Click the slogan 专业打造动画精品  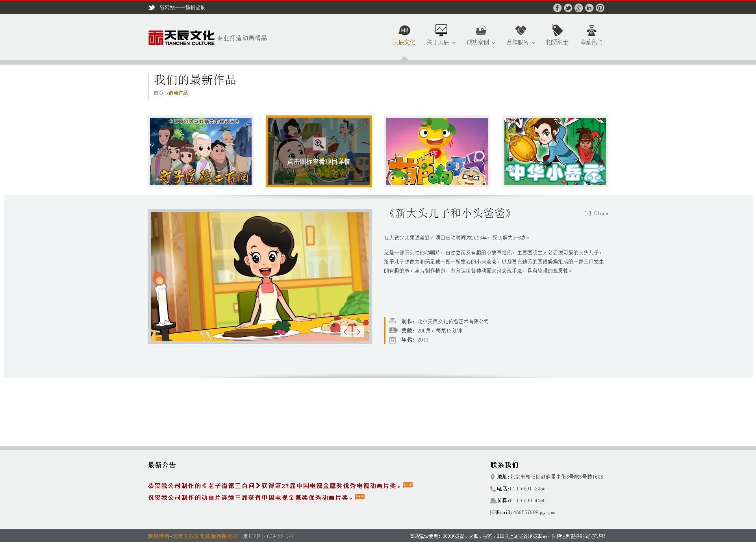[242, 38]
